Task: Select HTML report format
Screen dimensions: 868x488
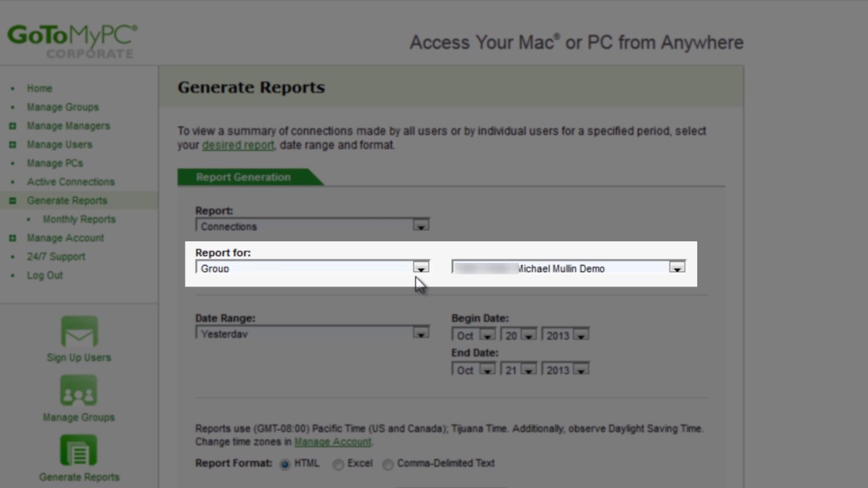Action: pyautogui.click(x=285, y=464)
